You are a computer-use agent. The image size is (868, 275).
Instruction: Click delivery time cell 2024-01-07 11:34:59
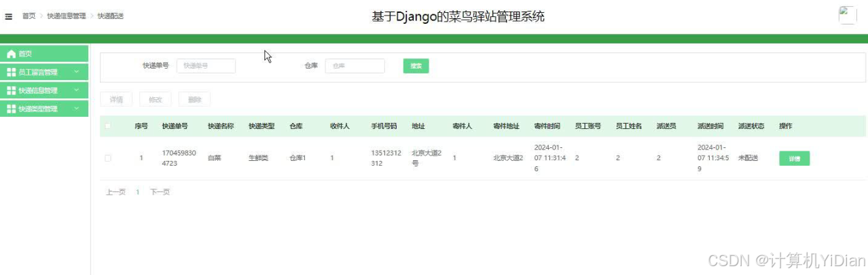point(713,158)
